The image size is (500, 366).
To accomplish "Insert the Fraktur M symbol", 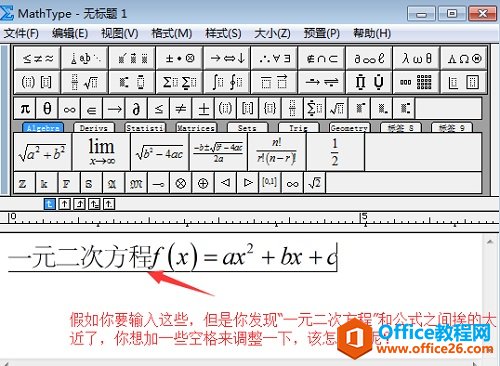I will coord(136,183).
